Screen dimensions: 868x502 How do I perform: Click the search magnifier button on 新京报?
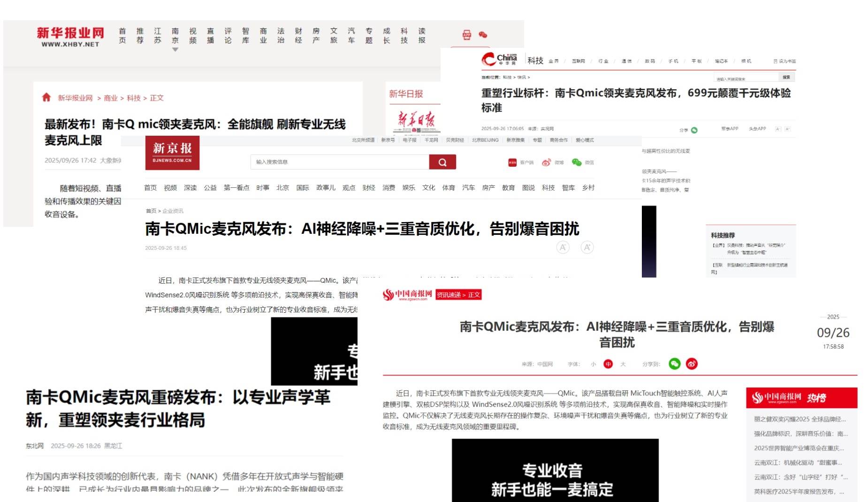click(442, 162)
